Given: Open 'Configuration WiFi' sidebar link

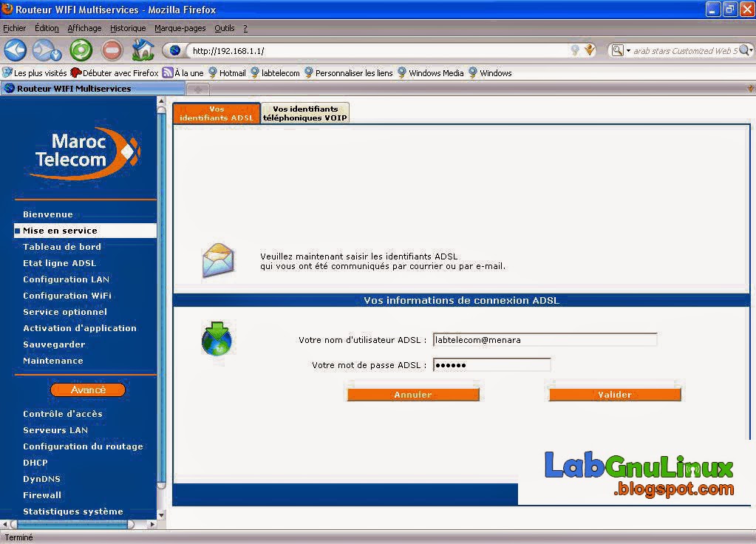Looking at the screenshot, I should click(67, 296).
